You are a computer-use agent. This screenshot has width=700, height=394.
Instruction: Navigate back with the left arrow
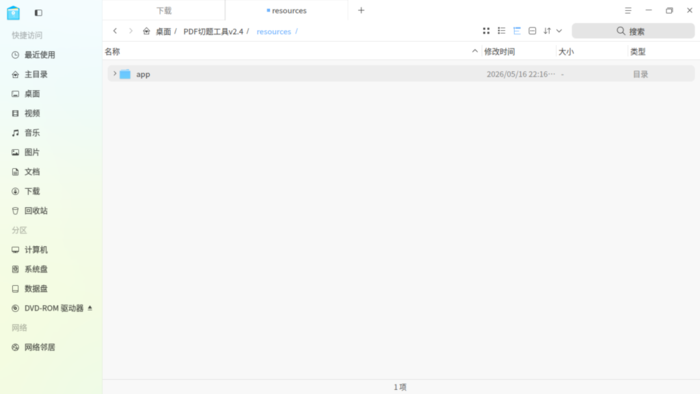point(115,31)
